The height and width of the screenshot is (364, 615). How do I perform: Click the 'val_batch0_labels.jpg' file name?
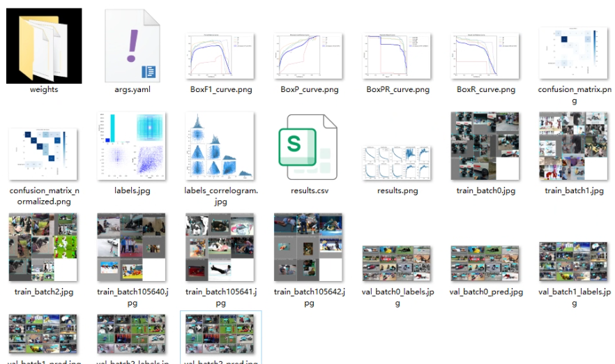tap(397, 297)
